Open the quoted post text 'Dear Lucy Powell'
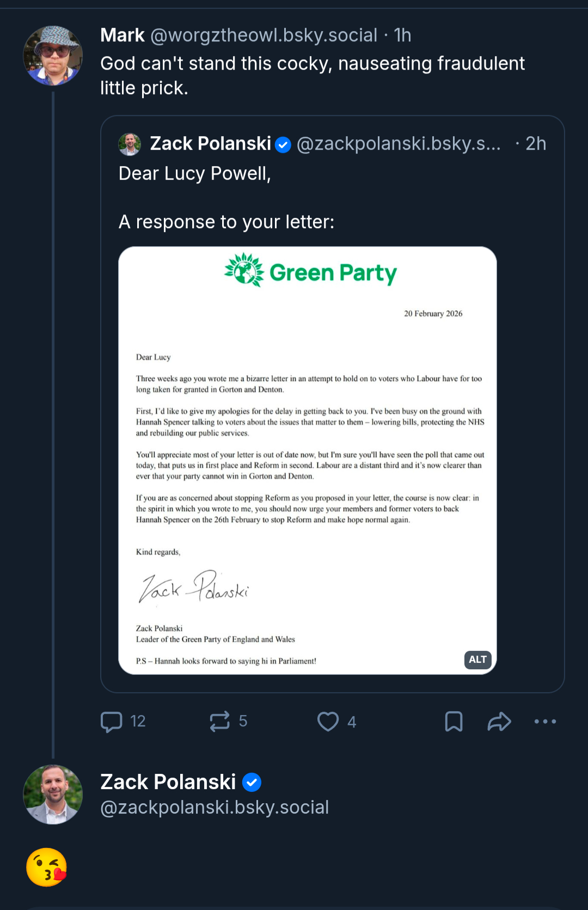This screenshot has height=910, width=588. (x=195, y=174)
